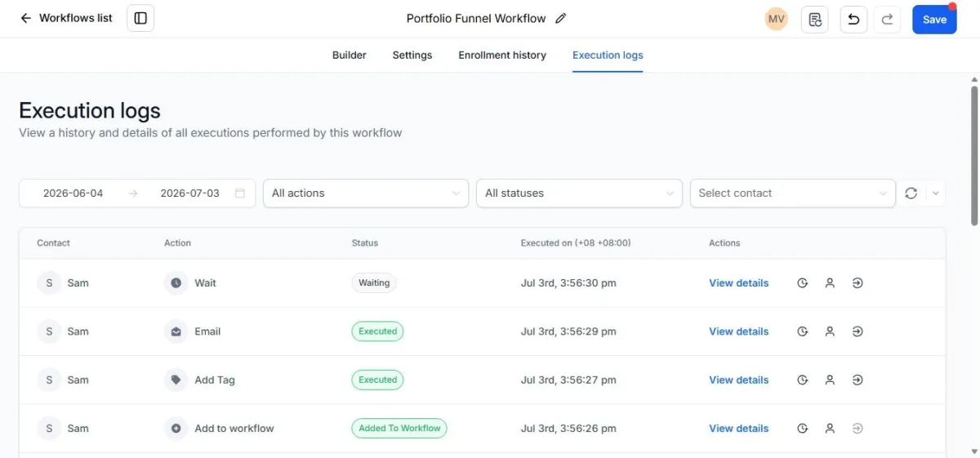Image resolution: width=980 pixels, height=458 pixels.
Task: Click contact person icon in Add to workflow row
Action: [x=830, y=428]
